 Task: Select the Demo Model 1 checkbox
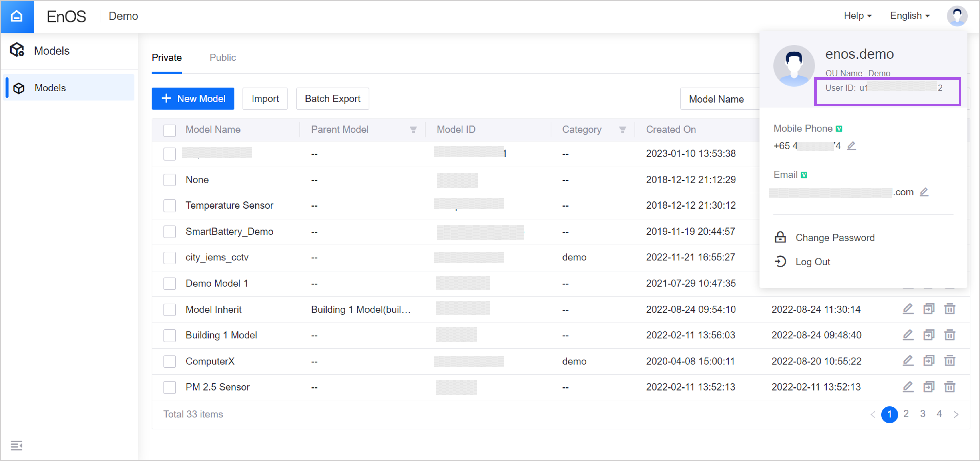pos(169,284)
